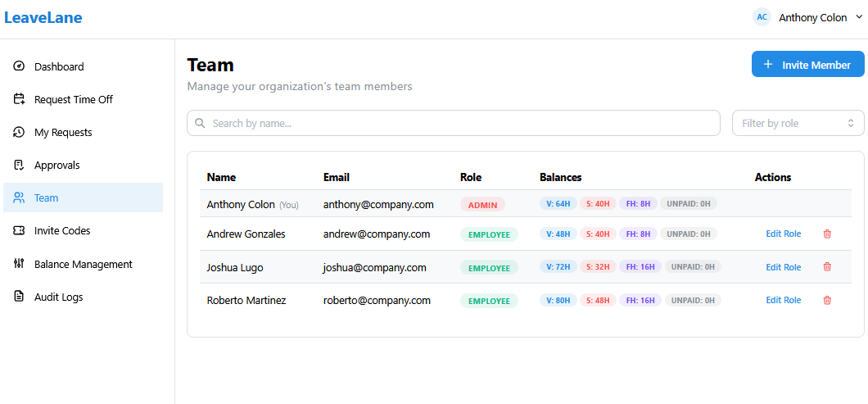Click the email roberto@company.com
This screenshot has width=868, height=404.
point(377,301)
